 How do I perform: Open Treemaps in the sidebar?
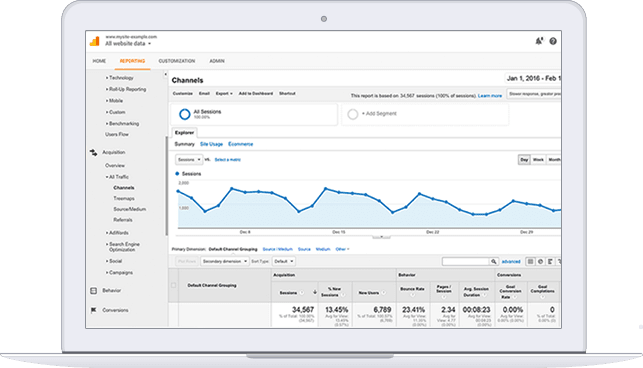coord(124,199)
